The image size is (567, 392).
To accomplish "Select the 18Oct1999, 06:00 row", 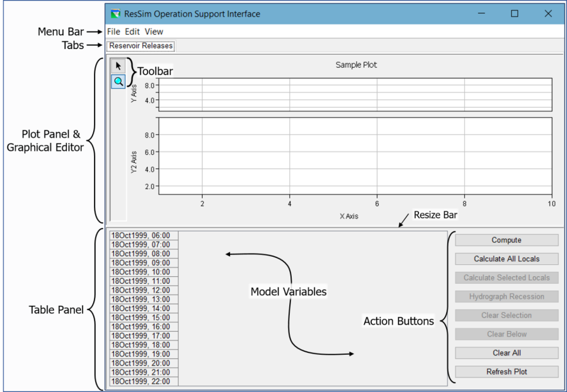I will (x=144, y=235).
